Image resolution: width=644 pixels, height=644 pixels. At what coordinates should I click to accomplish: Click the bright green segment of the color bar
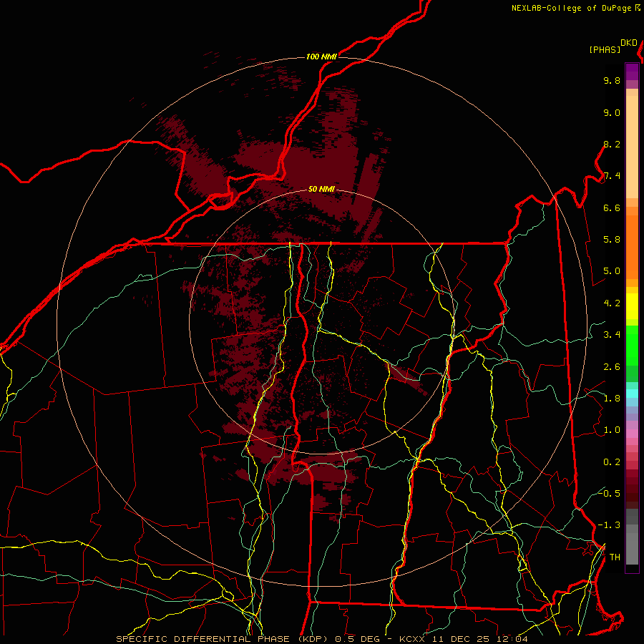[632, 345]
